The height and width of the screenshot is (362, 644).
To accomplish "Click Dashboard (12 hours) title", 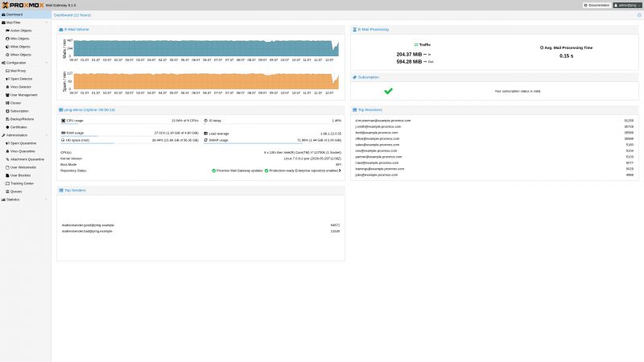I will [72, 15].
